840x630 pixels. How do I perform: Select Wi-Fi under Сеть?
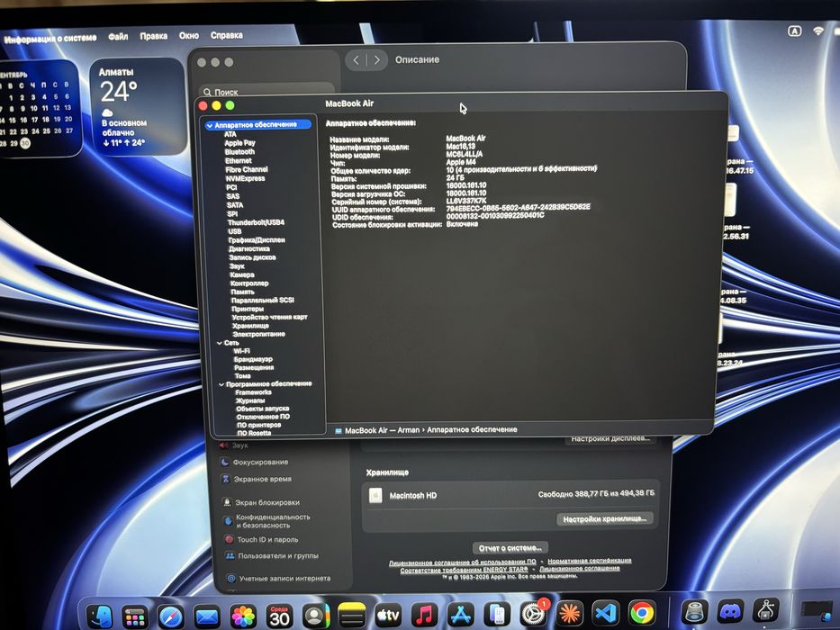(x=241, y=351)
